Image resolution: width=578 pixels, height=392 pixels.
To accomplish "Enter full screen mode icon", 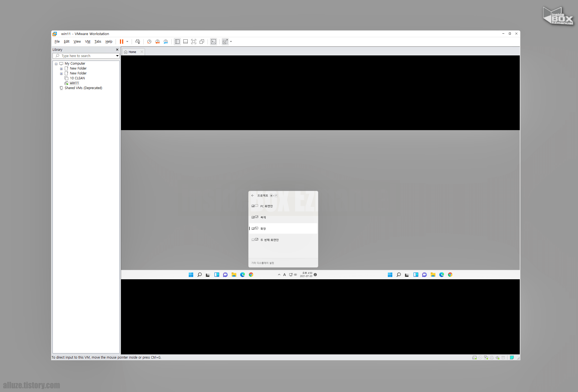I will (193, 42).
